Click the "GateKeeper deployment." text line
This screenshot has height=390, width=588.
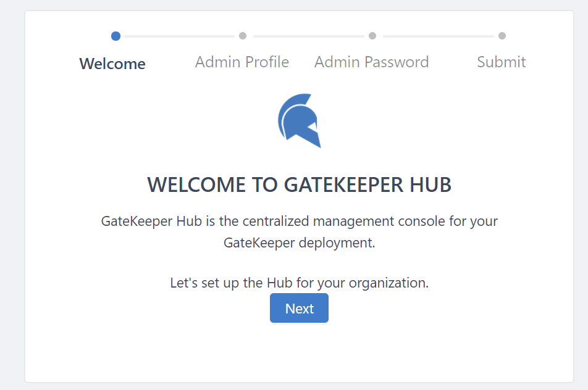[300, 243]
